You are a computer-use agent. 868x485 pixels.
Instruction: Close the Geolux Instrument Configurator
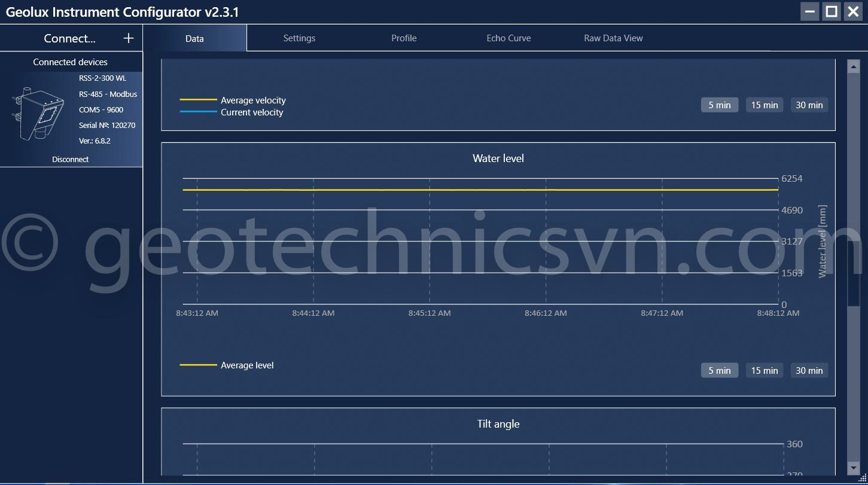(853, 11)
